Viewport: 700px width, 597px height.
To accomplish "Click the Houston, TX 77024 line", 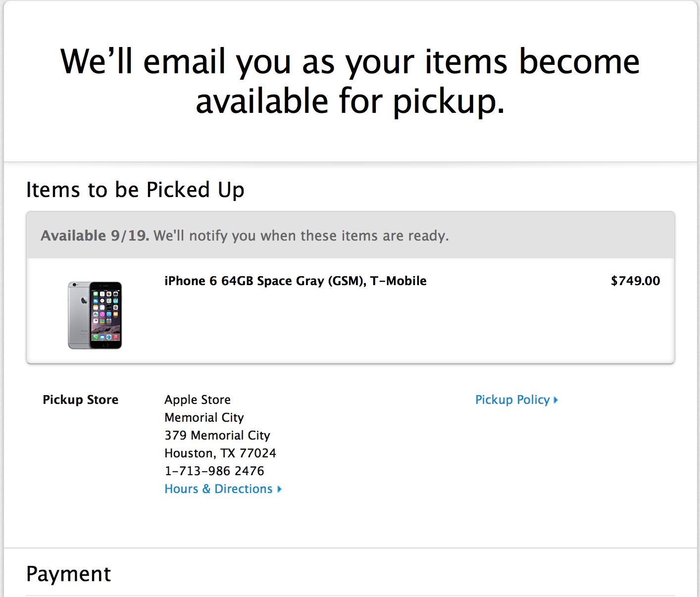I will (220, 453).
